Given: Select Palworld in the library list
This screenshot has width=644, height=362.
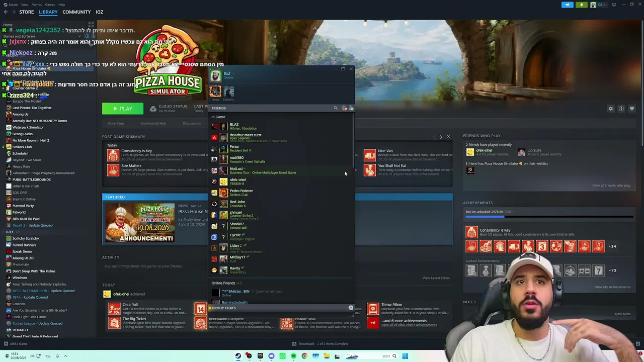Looking at the screenshot, I should [x=19, y=212].
